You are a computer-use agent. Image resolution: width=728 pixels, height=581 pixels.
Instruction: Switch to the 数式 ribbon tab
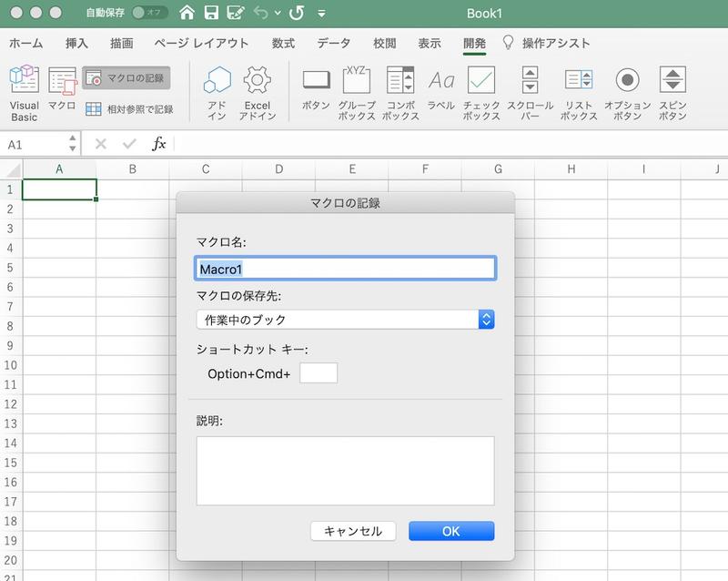coord(283,43)
